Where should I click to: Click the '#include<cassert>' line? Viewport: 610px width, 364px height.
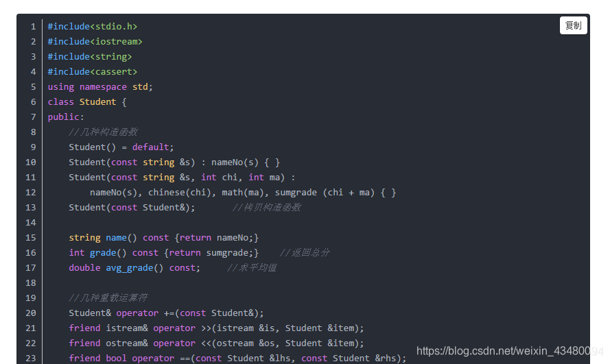92,72
